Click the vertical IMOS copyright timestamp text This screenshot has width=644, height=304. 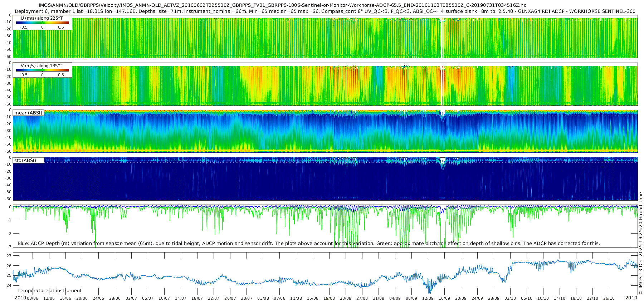pyautogui.click(x=640, y=243)
